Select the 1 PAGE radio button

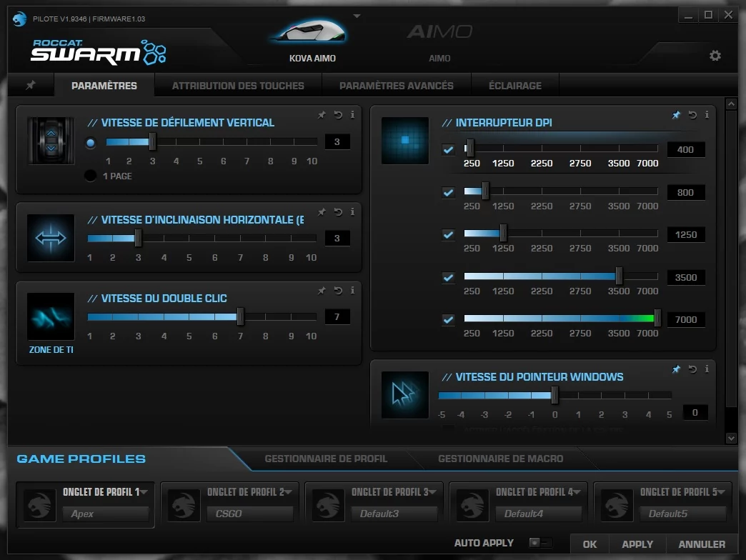click(91, 176)
